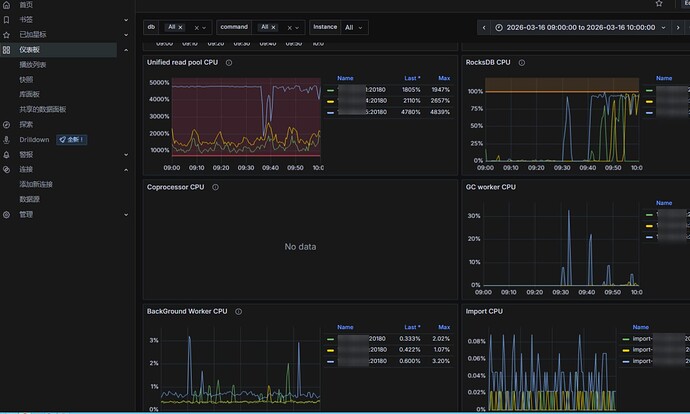Image resolution: width=690 pixels, height=414 pixels.
Task: Click the 仪表板 dashboards grid icon
Action: (x=6, y=50)
